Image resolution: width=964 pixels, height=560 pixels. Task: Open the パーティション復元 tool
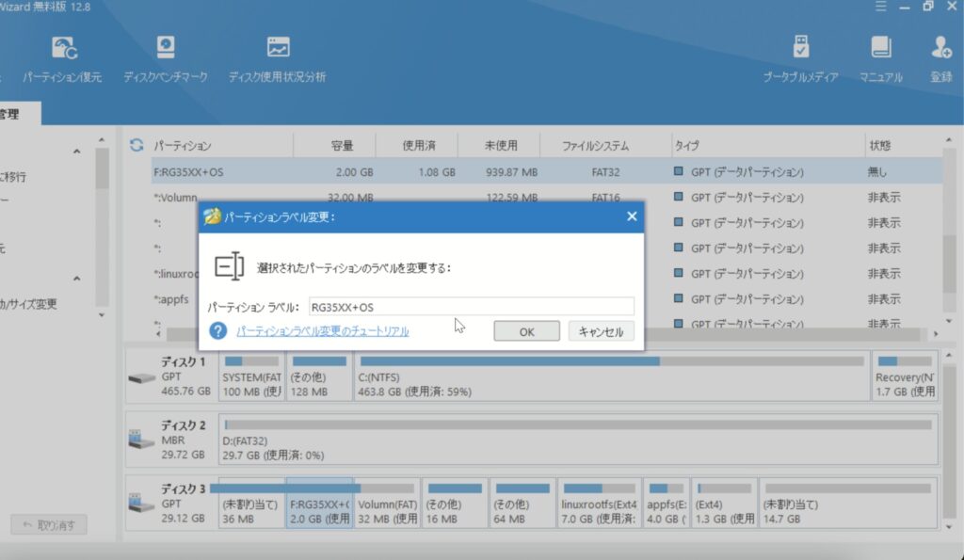point(62,59)
